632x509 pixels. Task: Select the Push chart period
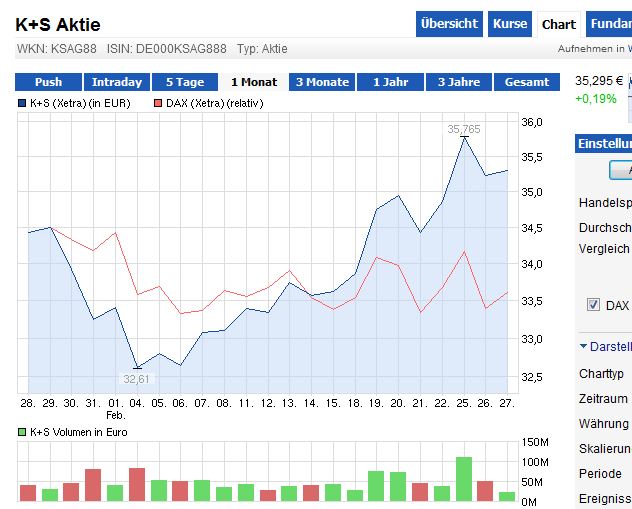point(48,82)
